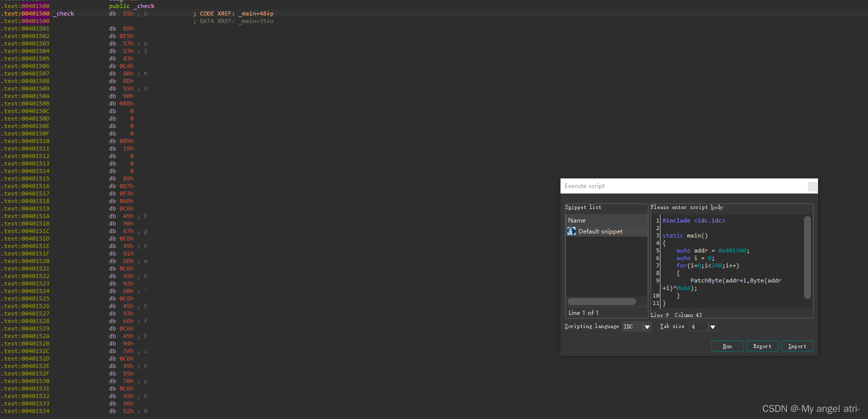
Task: Click address .text:00401526
Action: coord(25,306)
